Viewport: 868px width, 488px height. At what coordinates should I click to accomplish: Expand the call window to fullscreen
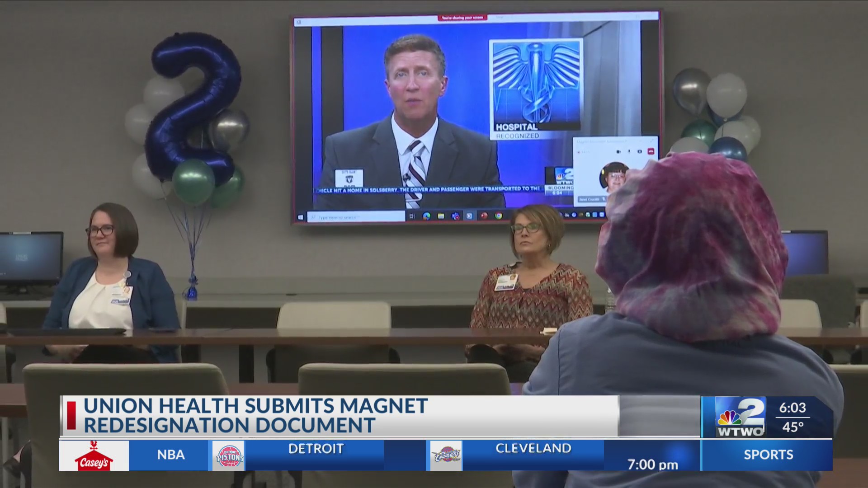pos(652,141)
